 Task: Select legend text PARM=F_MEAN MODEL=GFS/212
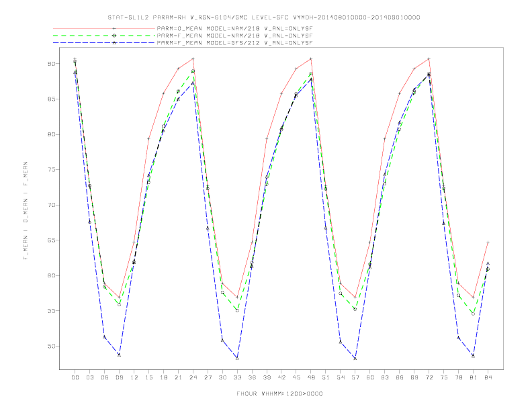[208, 43]
